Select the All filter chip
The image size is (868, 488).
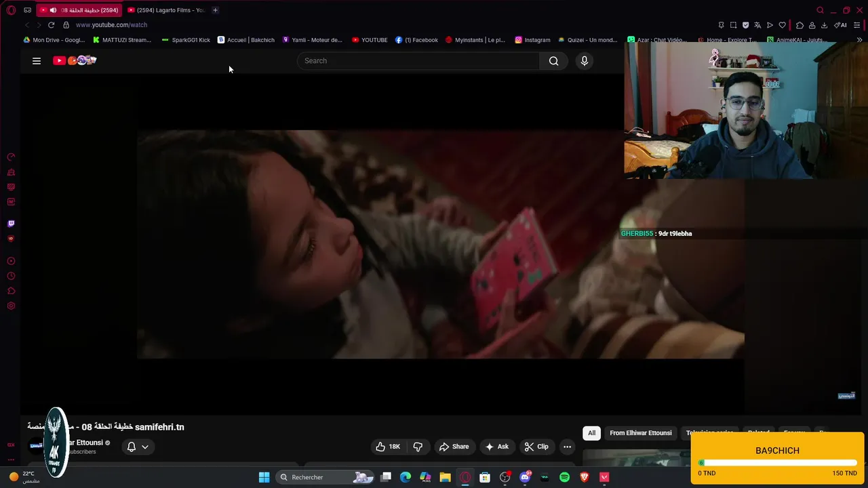point(591,433)
